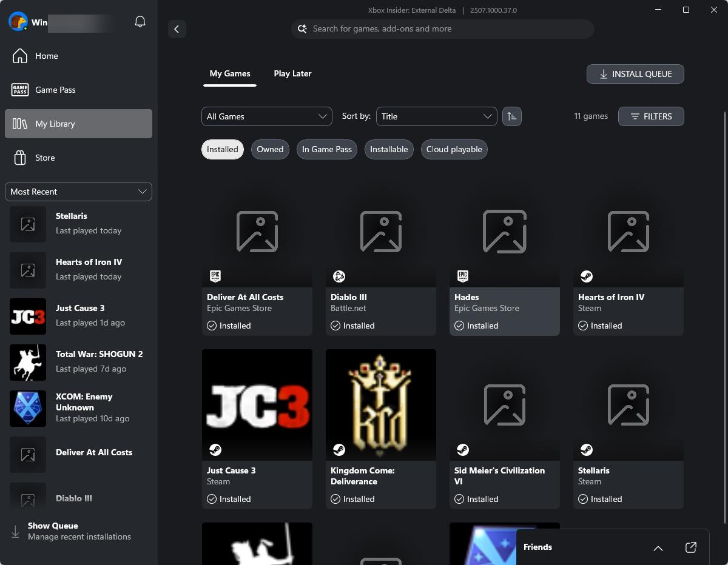Switch to the Play Later tab

tap(292, 73)
